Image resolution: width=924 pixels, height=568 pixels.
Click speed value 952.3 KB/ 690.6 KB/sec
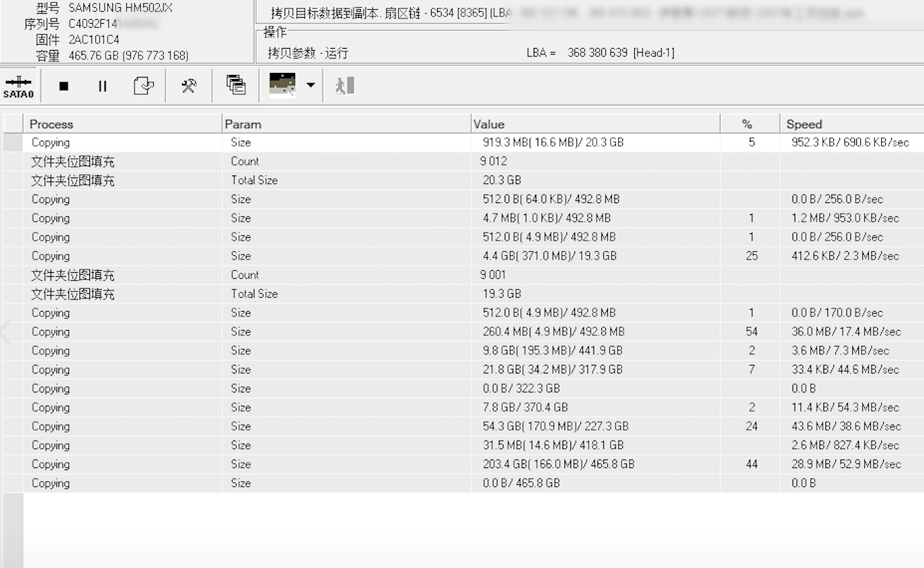(x=850, y=143)
